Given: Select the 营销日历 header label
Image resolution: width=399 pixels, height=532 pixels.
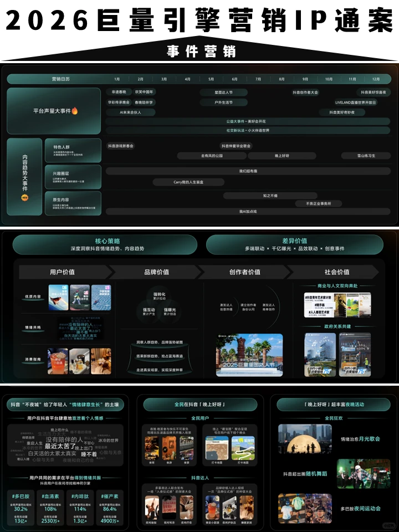Looking at the screenshot, I should (x=61, y=79).
